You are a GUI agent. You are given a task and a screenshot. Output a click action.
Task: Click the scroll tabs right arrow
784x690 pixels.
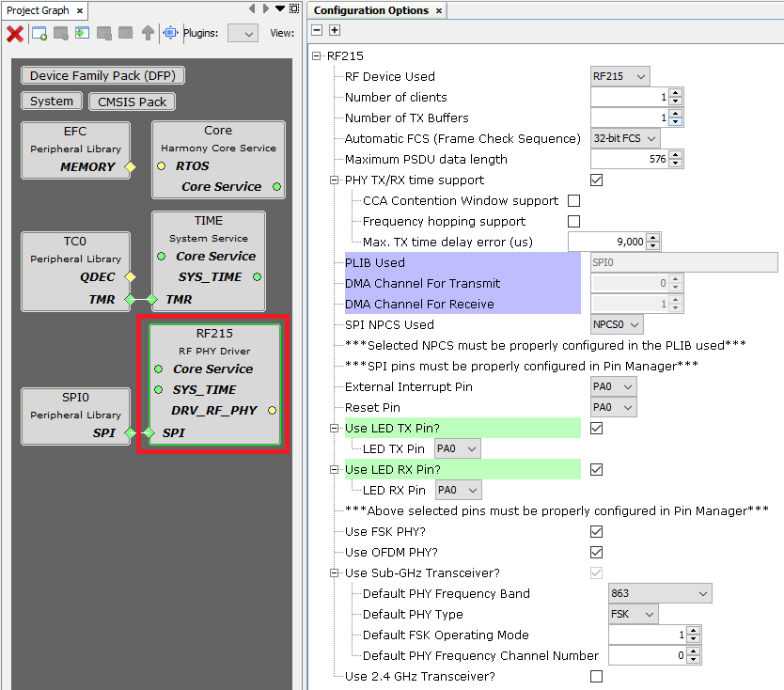266,8
